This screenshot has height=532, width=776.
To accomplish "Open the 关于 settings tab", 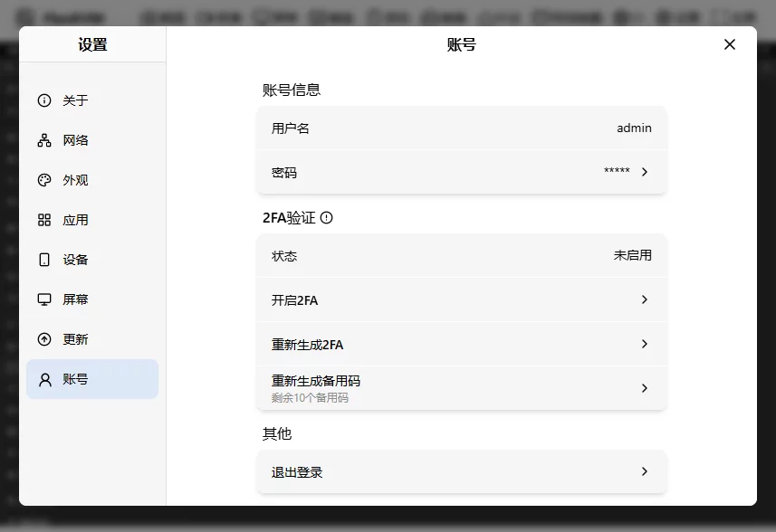I will tap(92, 100).
